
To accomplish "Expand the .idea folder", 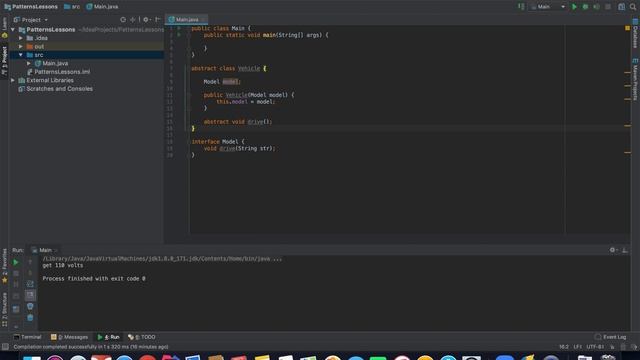I will pyautogui.click(x=21, y=38).
